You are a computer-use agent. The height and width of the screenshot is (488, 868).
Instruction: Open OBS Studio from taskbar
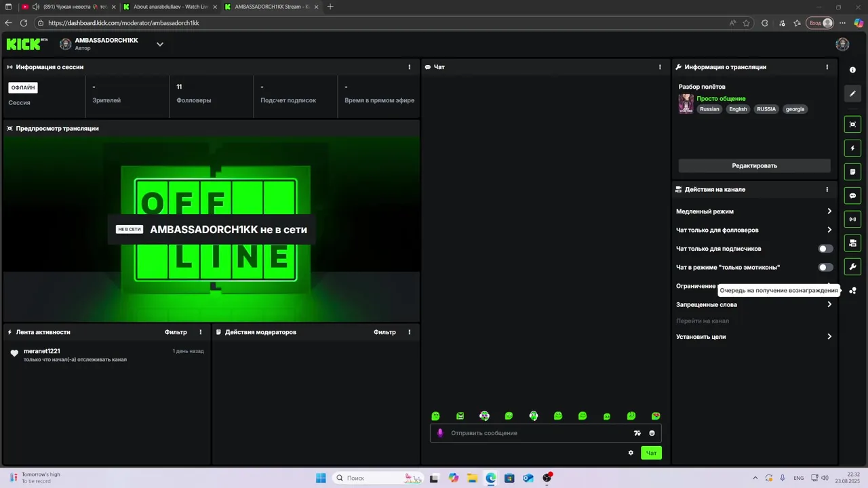click(547, 478)
